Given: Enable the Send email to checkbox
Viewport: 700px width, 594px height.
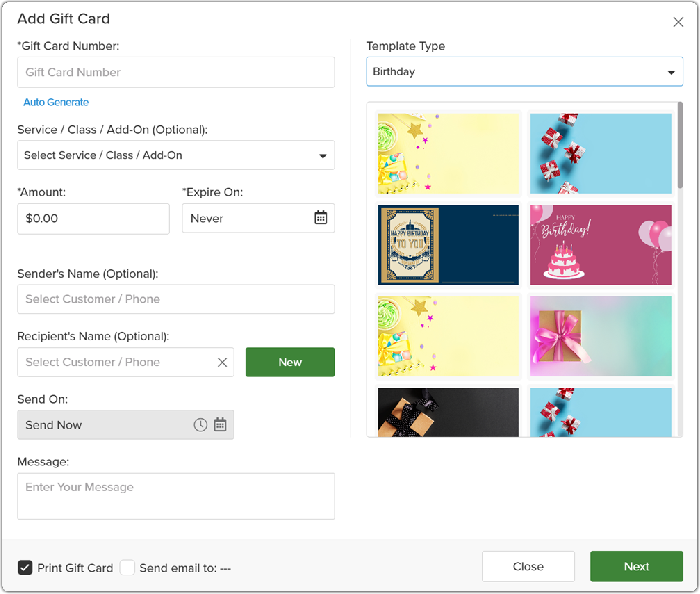Looking at the screenshot, I should (127, 568).
